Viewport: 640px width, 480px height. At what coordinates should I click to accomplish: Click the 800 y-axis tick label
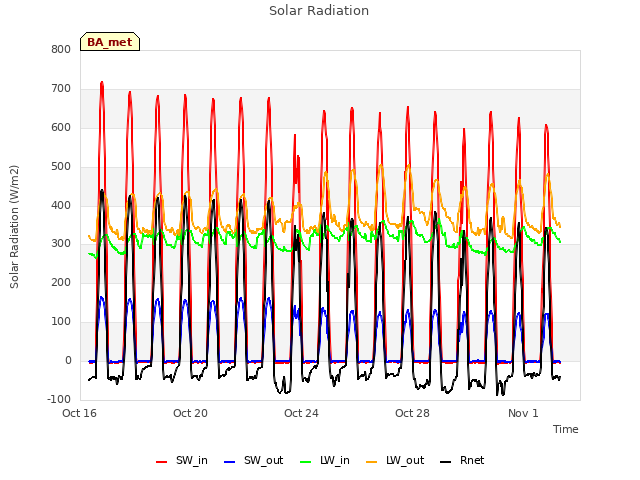point(61,50)
